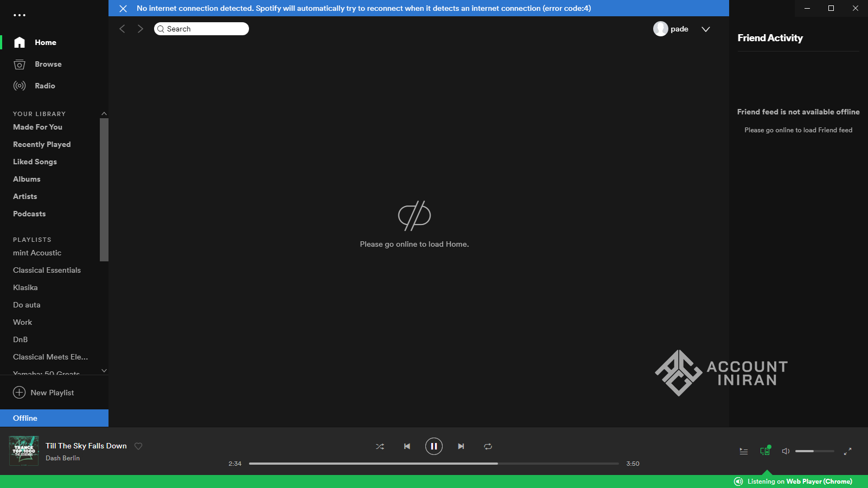
Task: Click the New Playlist plus icon
Action: coord(19,393)
